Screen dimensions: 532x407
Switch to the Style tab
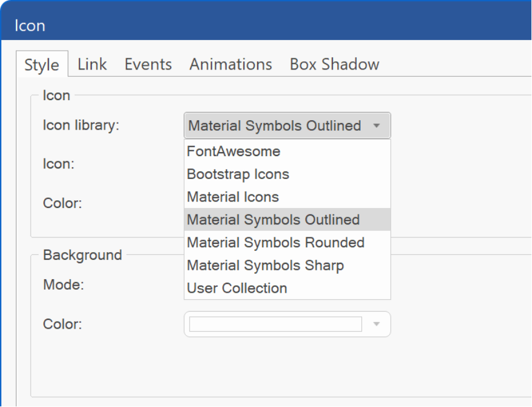pyautogui.click(x=42, y=64)
